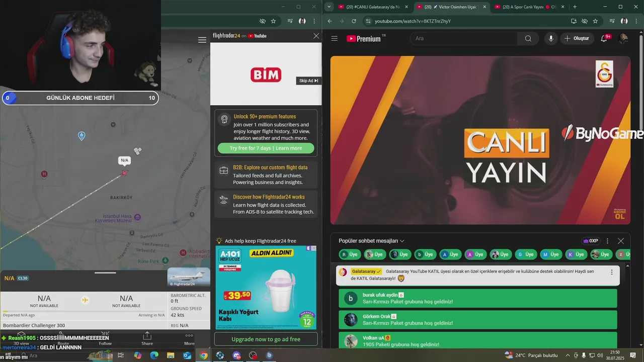Screen dimensions: 644x362
Task: Click YouTube search magnifier button
Action: coord(528,39)
